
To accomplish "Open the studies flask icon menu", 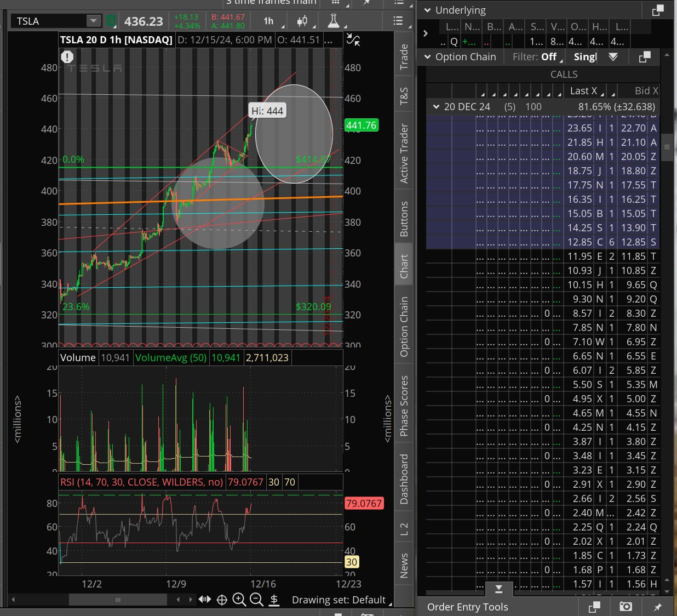I will [333, 21].
